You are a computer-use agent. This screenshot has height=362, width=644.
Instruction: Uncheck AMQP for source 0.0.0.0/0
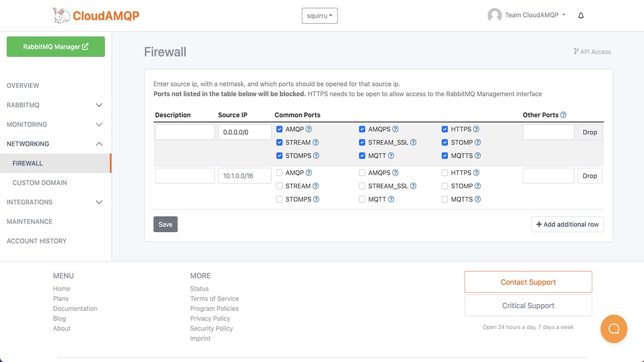[x=280, y=129]
